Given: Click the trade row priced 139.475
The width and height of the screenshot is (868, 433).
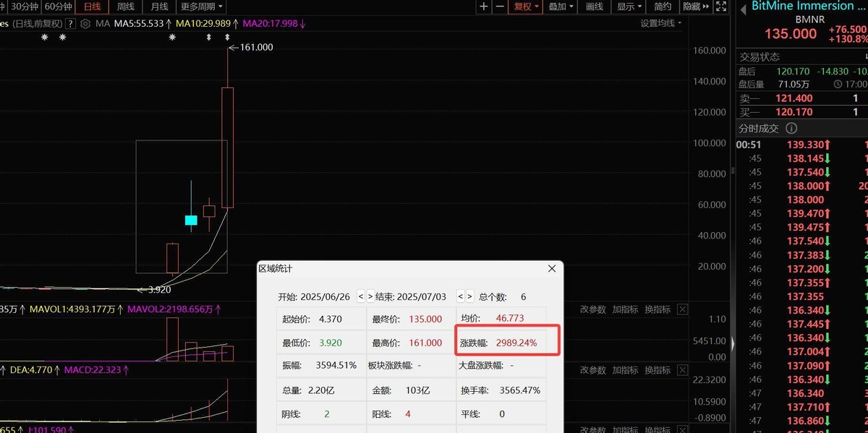Looking at the screenshot, I should (802, 227).
